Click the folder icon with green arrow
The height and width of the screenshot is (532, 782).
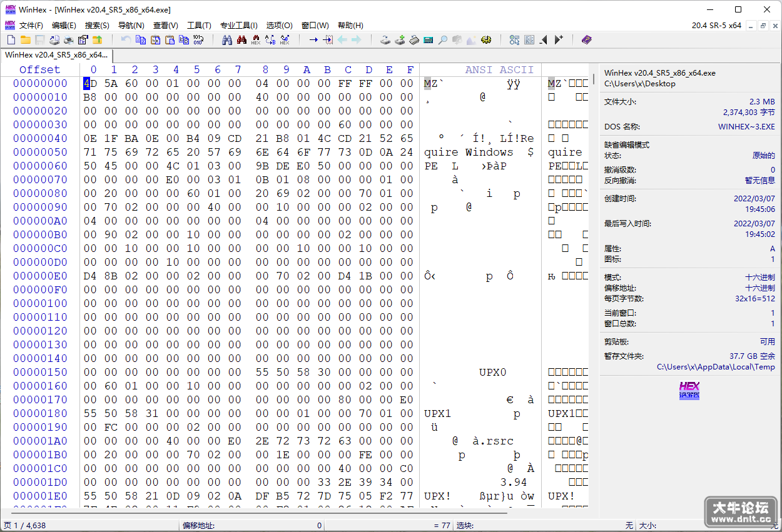[x=97, y=40]
